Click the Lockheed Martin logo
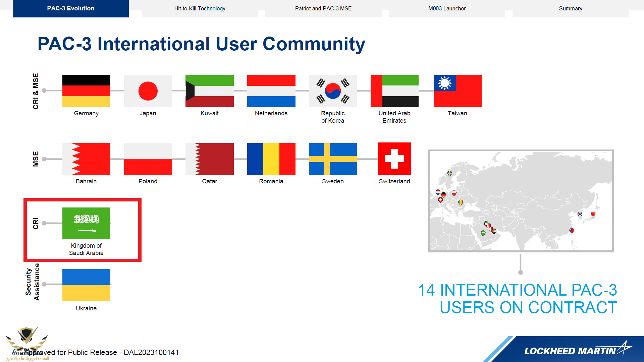644x362 pixels. (577, 350)
